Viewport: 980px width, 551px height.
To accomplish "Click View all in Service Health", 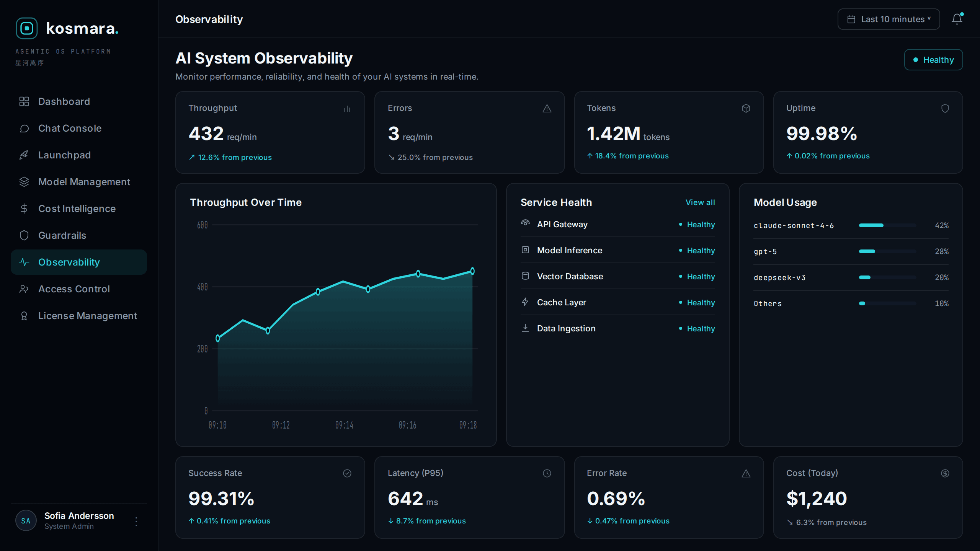I will pyautogui.click(x=700, y=202).
